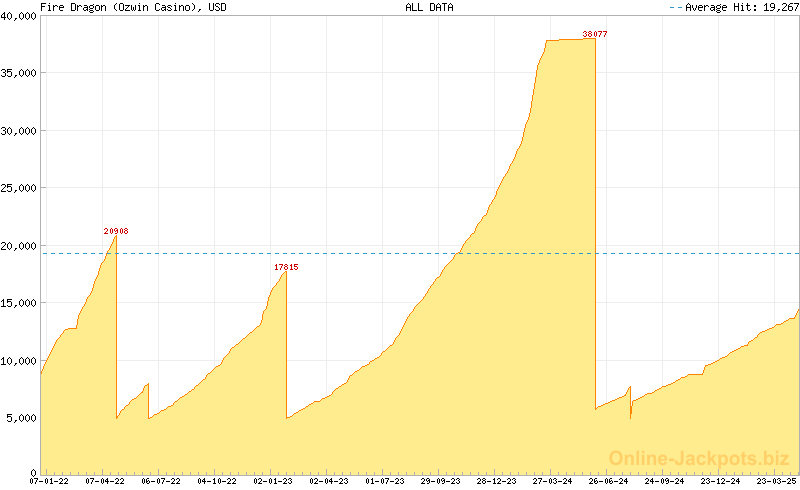
Task: Click the 23-03-25 date on x-axis
Action: 775,481
